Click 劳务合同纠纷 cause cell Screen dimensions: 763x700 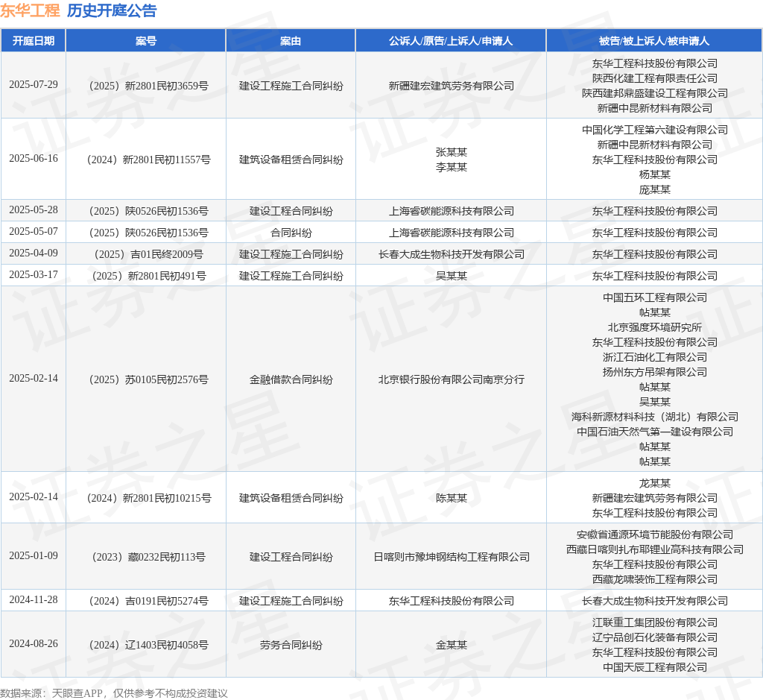pos(291,645)
